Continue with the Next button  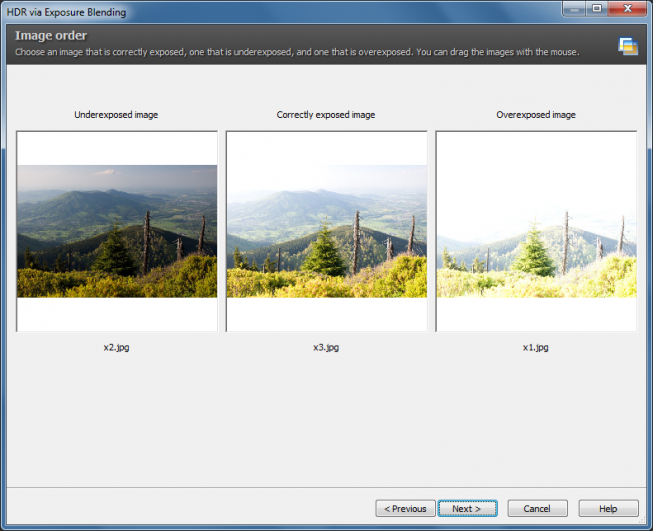click(x=467, y=509)
